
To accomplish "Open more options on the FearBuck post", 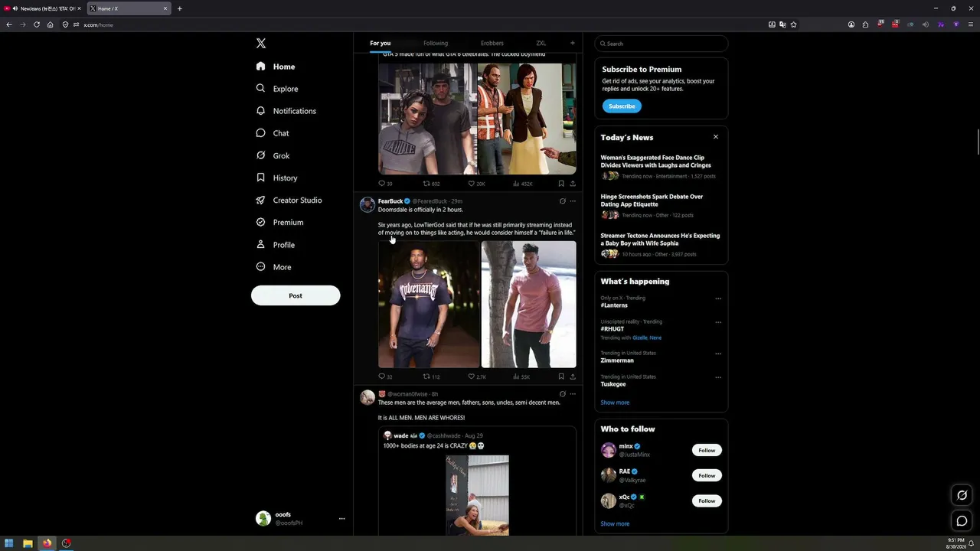I will coord(573,201).
